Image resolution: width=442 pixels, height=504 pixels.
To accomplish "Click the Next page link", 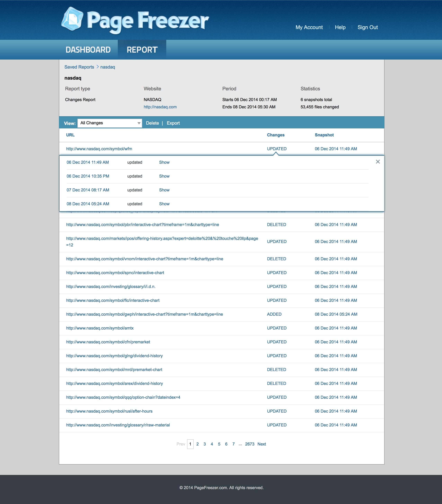I will (262, 444).
